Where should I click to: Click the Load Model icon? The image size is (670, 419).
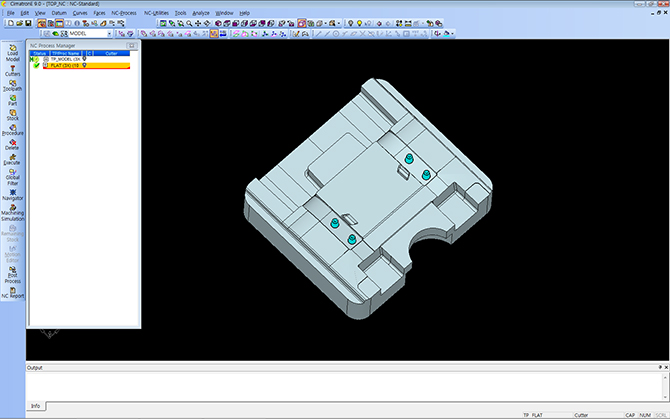[12, 52]
